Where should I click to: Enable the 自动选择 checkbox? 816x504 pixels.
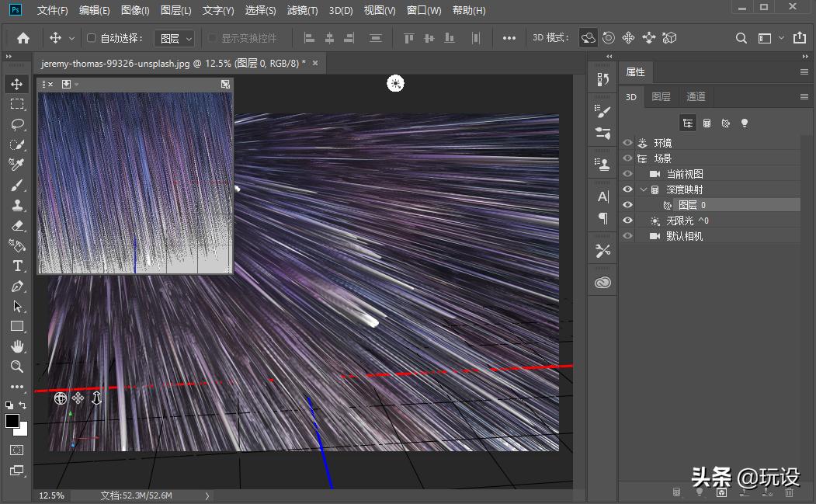(91, 37)
